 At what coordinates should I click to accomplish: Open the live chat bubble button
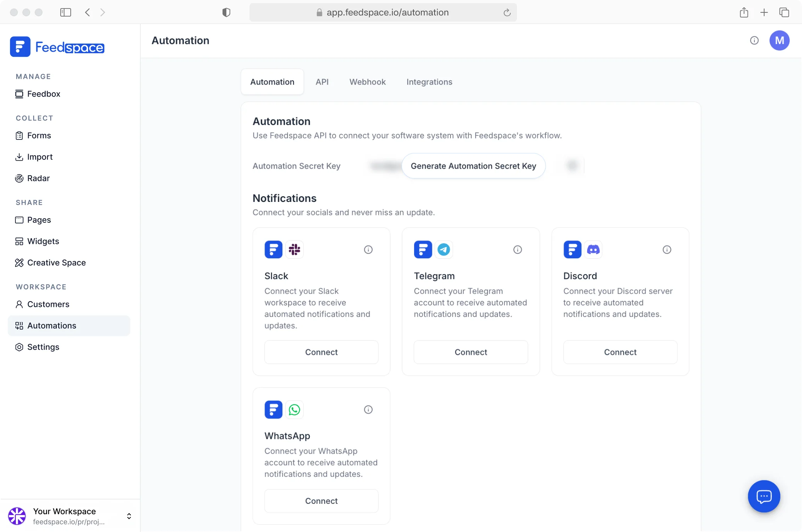tap(764, 496)
